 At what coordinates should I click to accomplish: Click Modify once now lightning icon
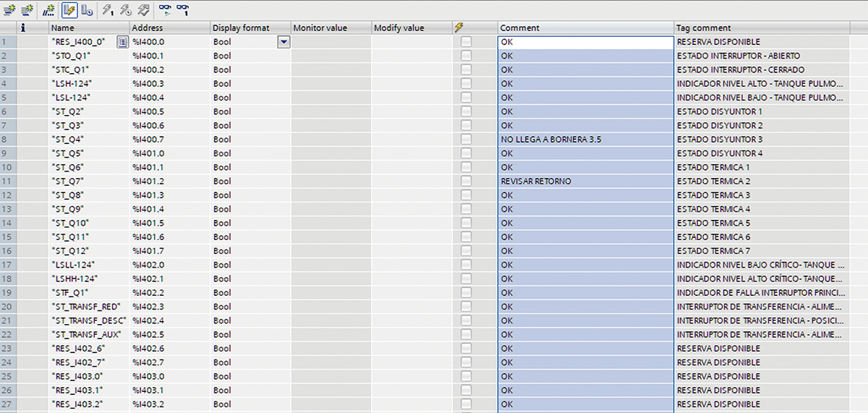108,10
